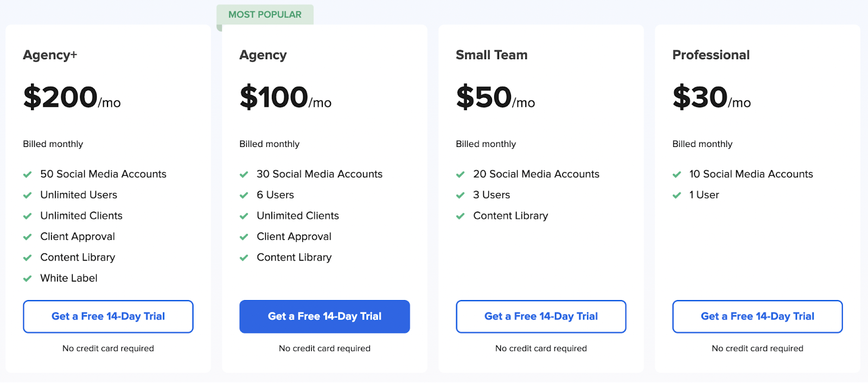The width and height of the screenshot is (868, 383).
Task: Click the checkmark next to Unlimited Users
Action: 28,195
